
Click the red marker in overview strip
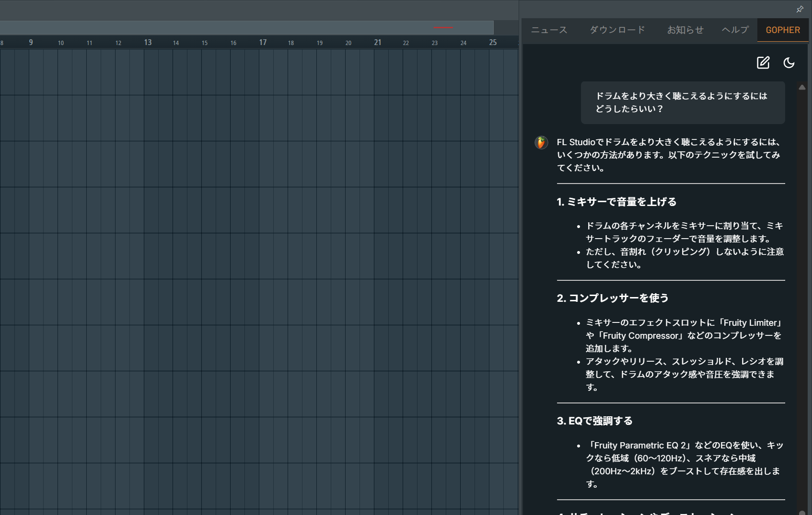click(443, 28)
